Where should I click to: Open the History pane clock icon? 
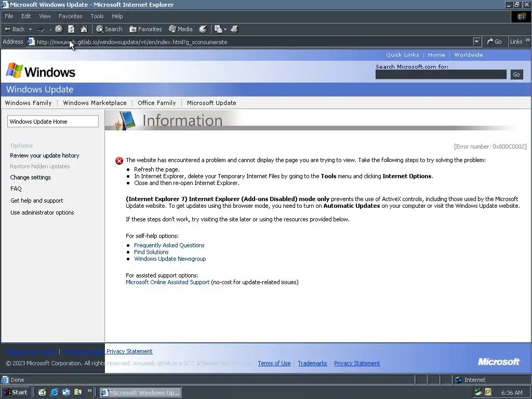(203, 29)
